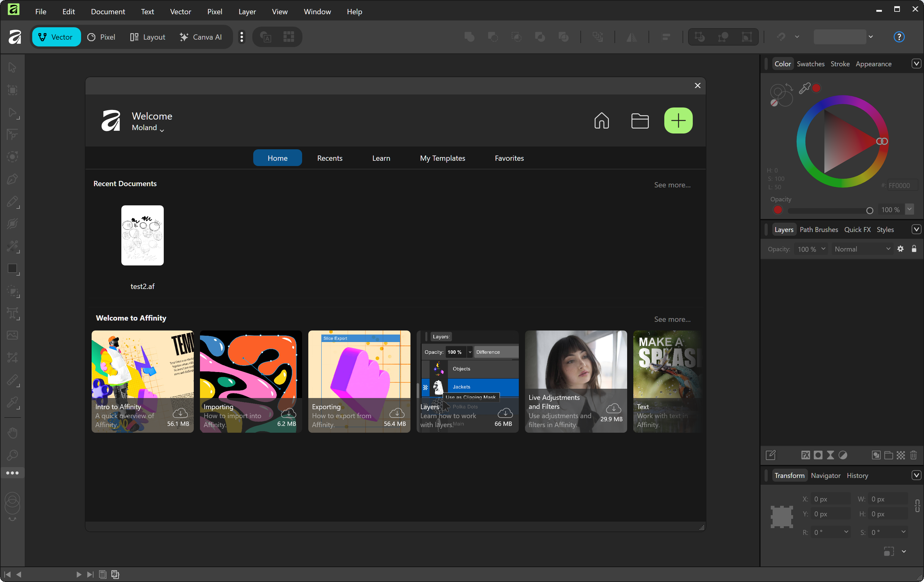The width and height of the screenshot is (924, 582).
Task: Switch to the Pixel persona
Action: (101, 37)
